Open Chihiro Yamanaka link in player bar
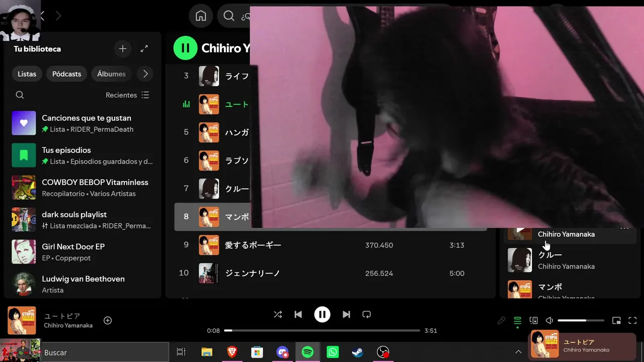This screenshot has height=362, width=644. pos(68,325)
